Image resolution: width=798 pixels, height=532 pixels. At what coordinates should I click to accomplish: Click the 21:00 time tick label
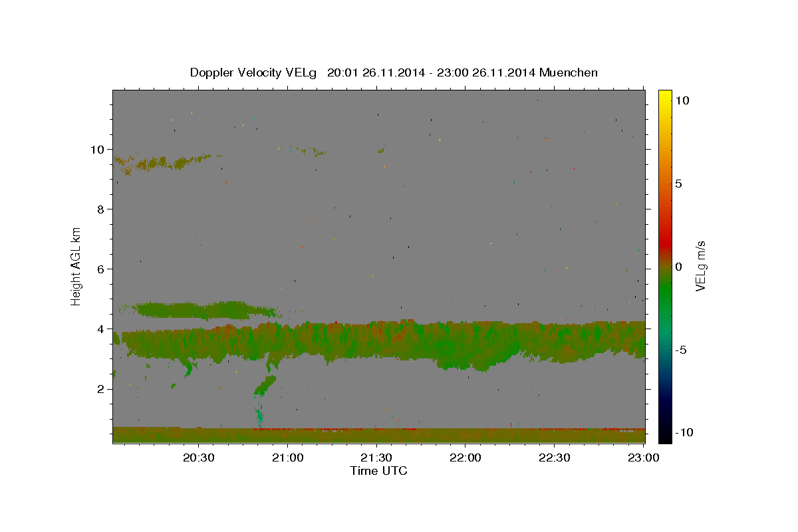pyautogui.click(x=288, y=458)
